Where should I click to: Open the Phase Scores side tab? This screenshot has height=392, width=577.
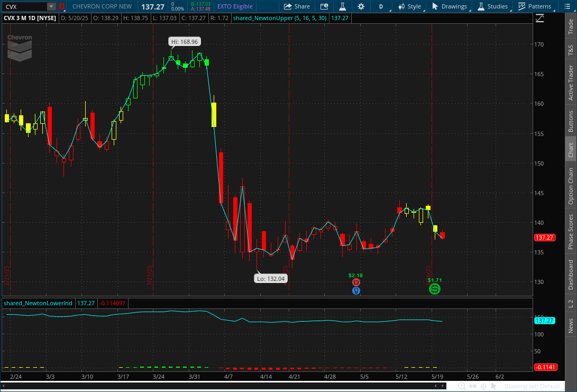pos(571,232)
